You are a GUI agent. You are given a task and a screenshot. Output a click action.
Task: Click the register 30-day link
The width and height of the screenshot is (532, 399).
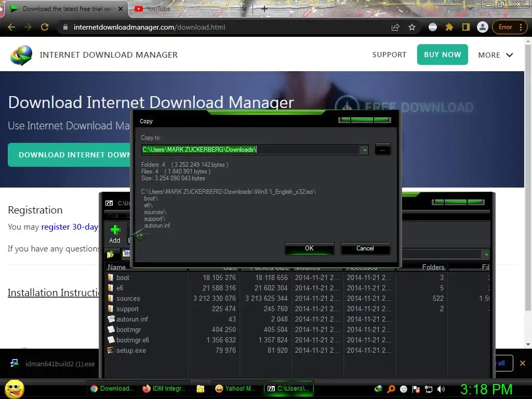(70, 227)
